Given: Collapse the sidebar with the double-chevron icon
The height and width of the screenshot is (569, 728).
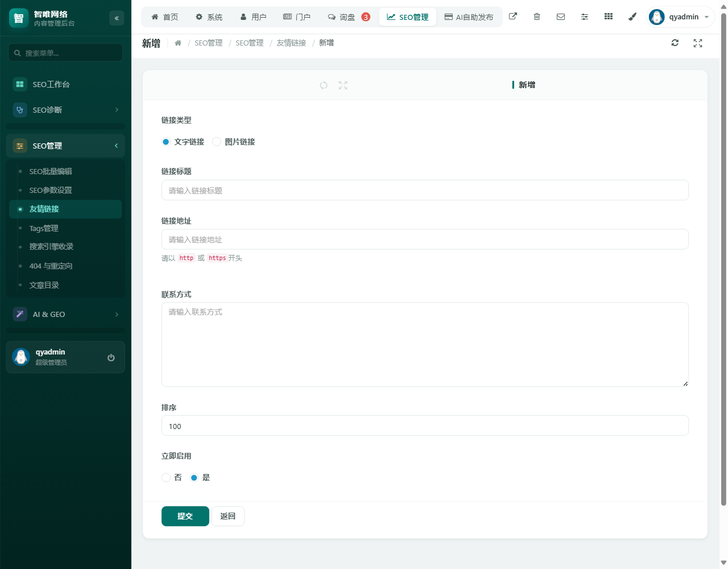Looking at the screenshot, I should point(117,18).
